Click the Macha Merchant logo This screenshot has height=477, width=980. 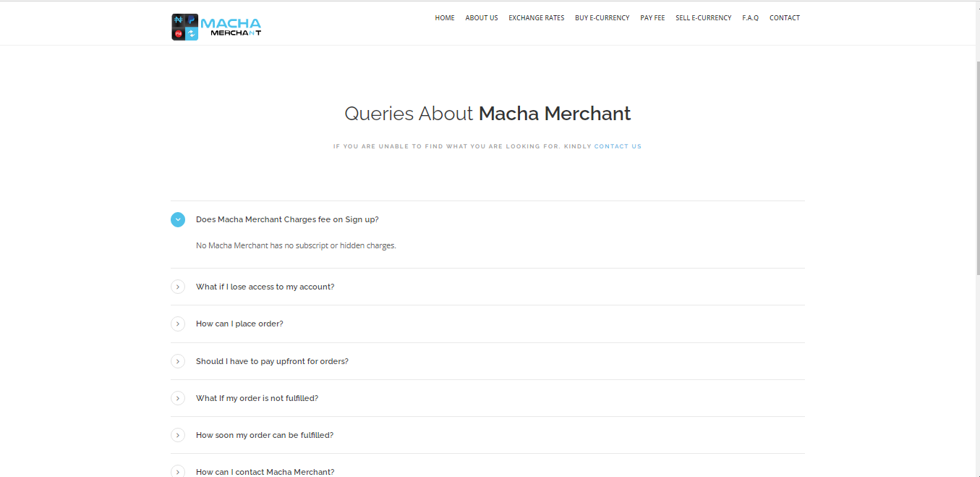coord(216,27)
